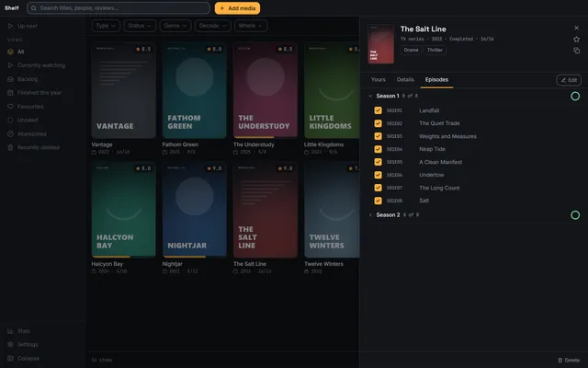Uncheck episode S01E01 Landfall
The image size is (588, 368).
point(378,110)
